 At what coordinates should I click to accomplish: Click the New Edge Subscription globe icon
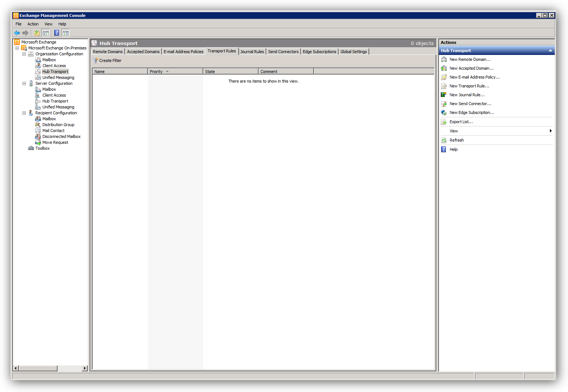pos(444,112)
